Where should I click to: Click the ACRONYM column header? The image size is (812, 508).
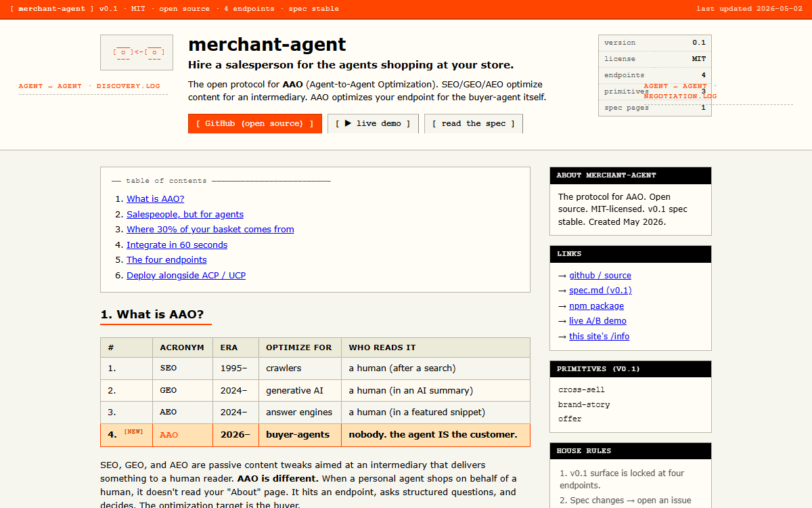[x=183, y=347]
